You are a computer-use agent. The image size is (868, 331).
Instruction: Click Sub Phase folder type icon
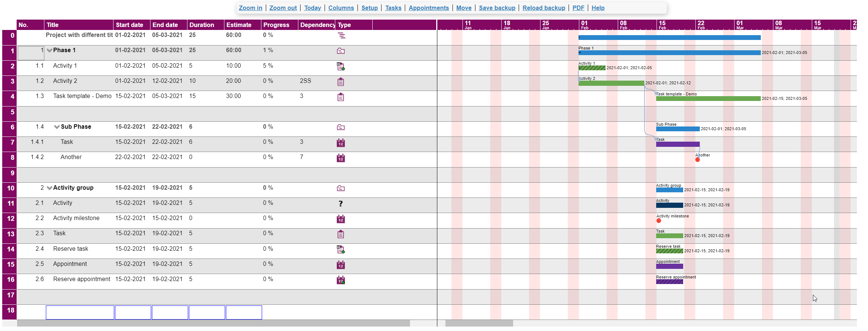pos(341,128)
